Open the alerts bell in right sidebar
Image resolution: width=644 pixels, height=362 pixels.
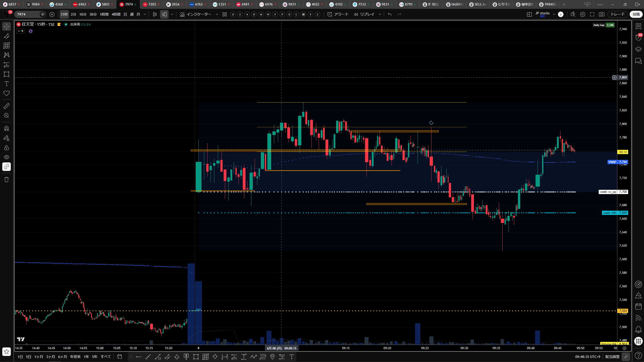point(638,329)
